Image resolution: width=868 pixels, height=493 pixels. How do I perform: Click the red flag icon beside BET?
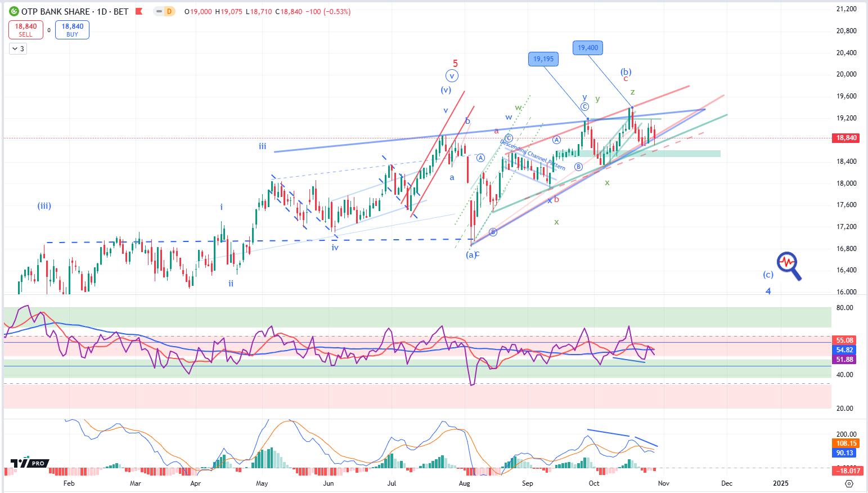coord(138,11)
